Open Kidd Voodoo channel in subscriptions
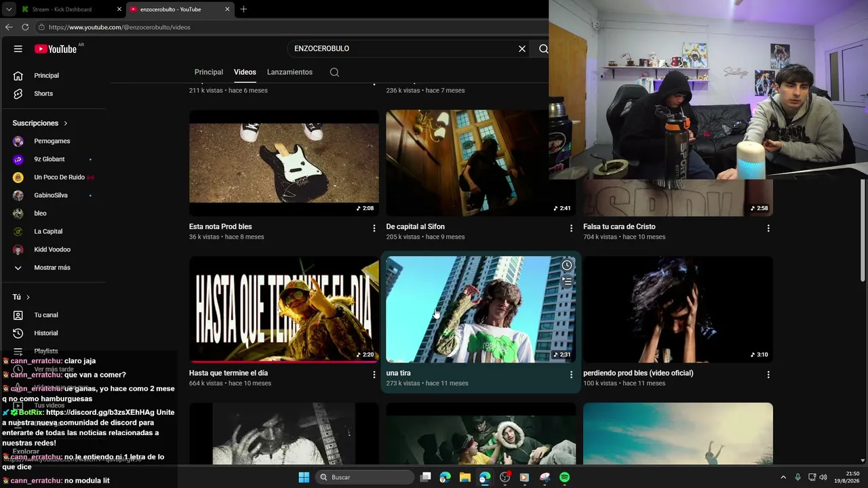Screen dimensions: 868x488 (x=52, y=249)
